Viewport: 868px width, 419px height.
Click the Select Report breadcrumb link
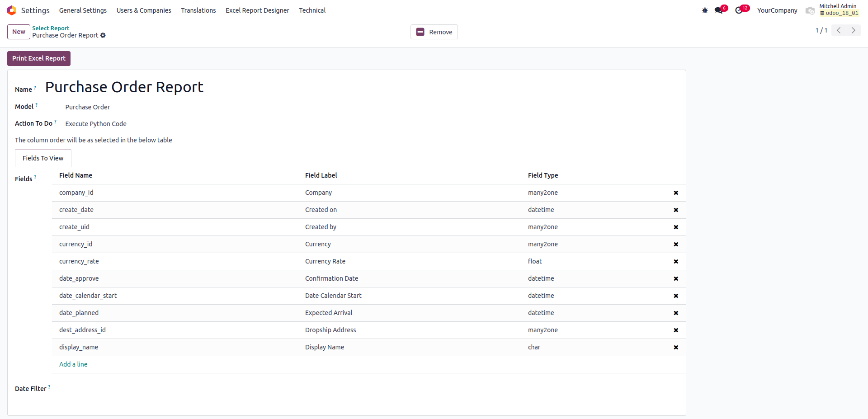click(x=51, y=28)
